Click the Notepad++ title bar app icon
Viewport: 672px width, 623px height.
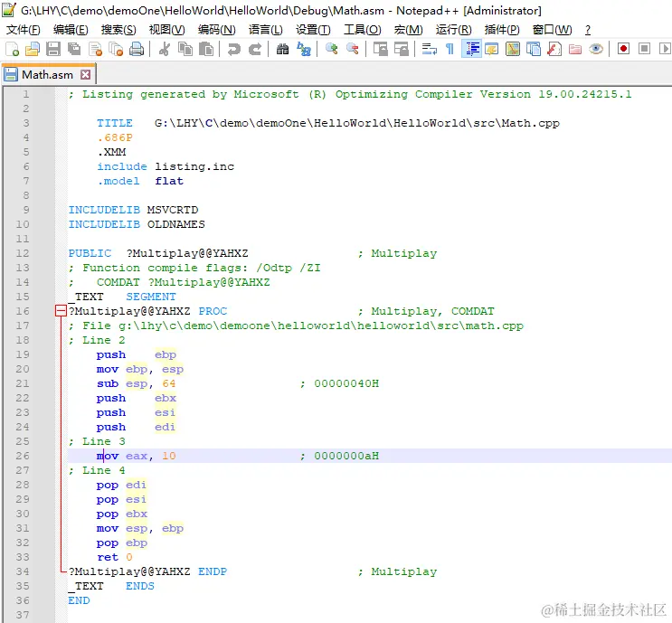pos(8,9)
